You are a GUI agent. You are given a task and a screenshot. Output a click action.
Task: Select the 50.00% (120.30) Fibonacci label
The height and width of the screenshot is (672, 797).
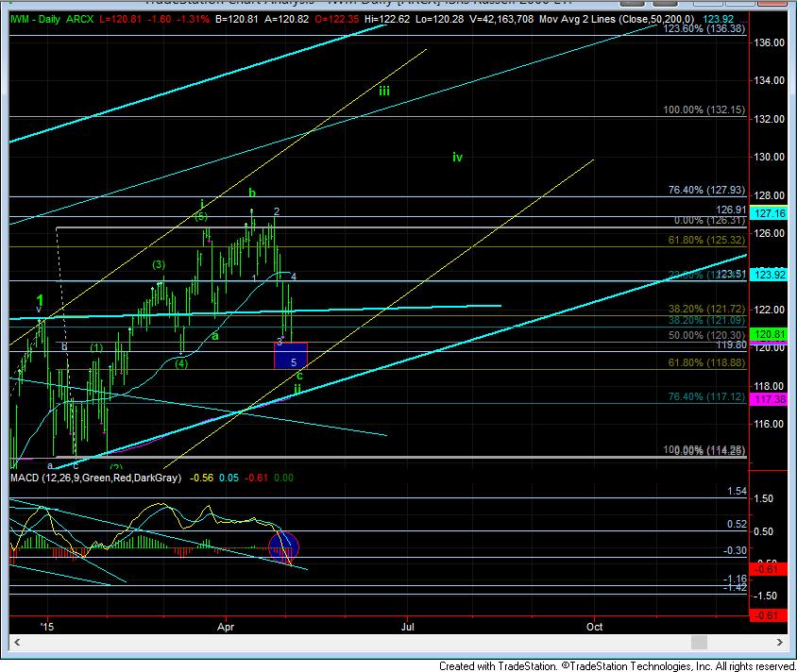pos(706,335)
